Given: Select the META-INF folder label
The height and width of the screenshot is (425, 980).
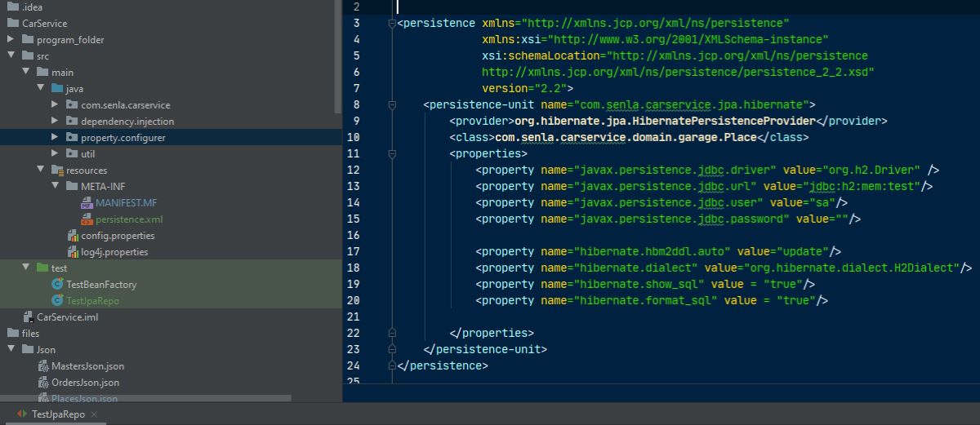Looking at the screenshot, I should [103, 186].
